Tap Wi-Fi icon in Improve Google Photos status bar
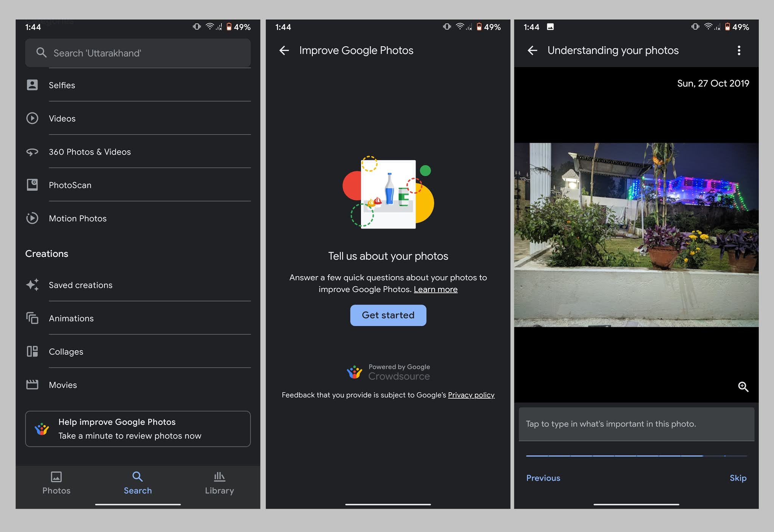The image size is (774, 532). coord(460,26)
